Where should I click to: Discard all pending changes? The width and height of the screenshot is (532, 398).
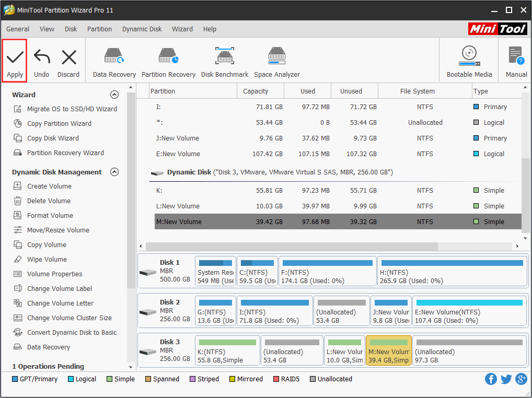point(68,63)
